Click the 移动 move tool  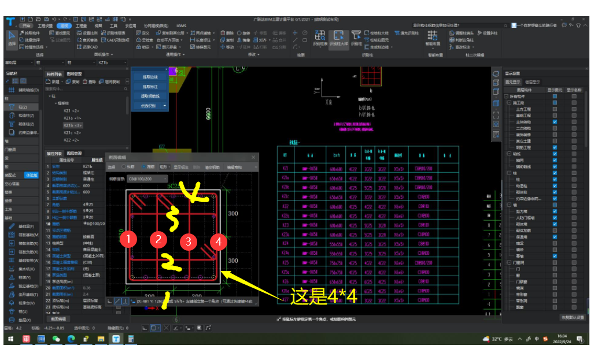tap(227, 47)
